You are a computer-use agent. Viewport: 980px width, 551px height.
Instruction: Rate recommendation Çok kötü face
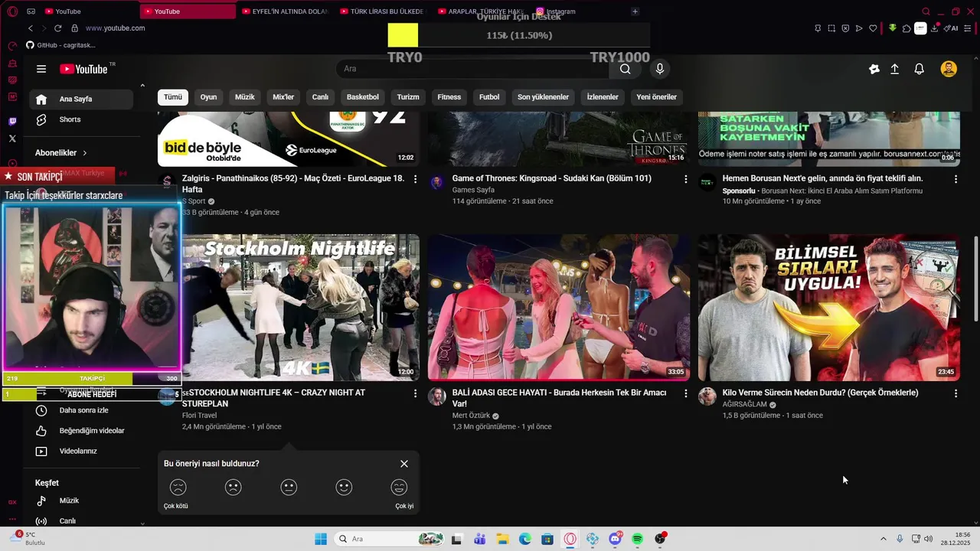click(x=178, y=487)
